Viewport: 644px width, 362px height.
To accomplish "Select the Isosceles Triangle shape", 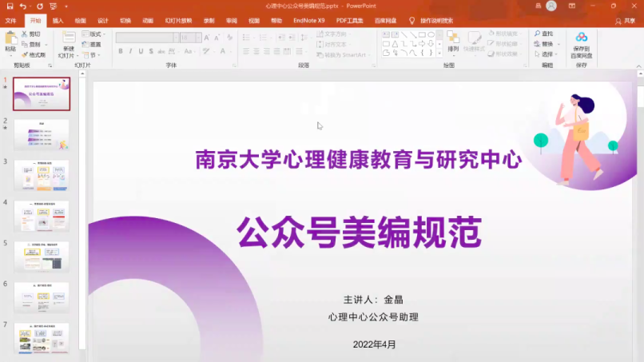I will [395, 44].
